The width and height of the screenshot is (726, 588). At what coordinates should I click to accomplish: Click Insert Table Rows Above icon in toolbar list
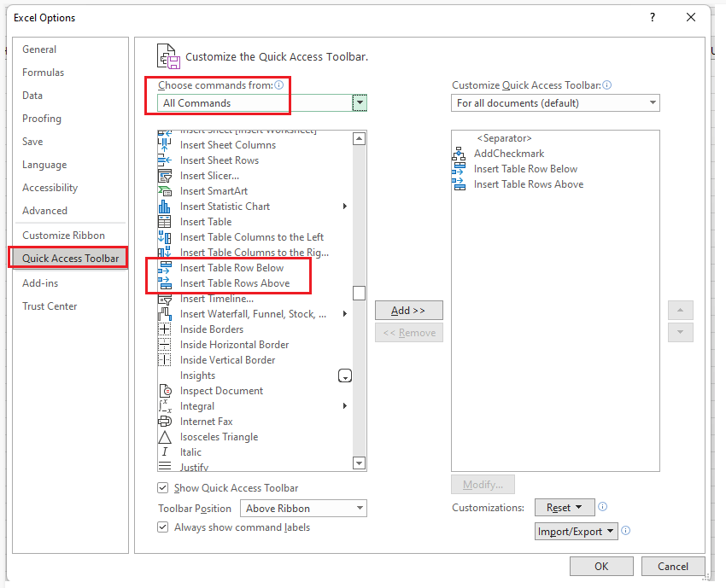pos(459,184)
